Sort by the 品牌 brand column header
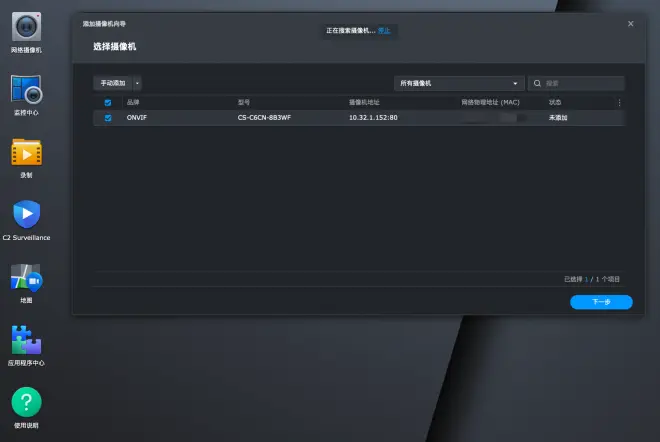 click(x=133, y=102)
